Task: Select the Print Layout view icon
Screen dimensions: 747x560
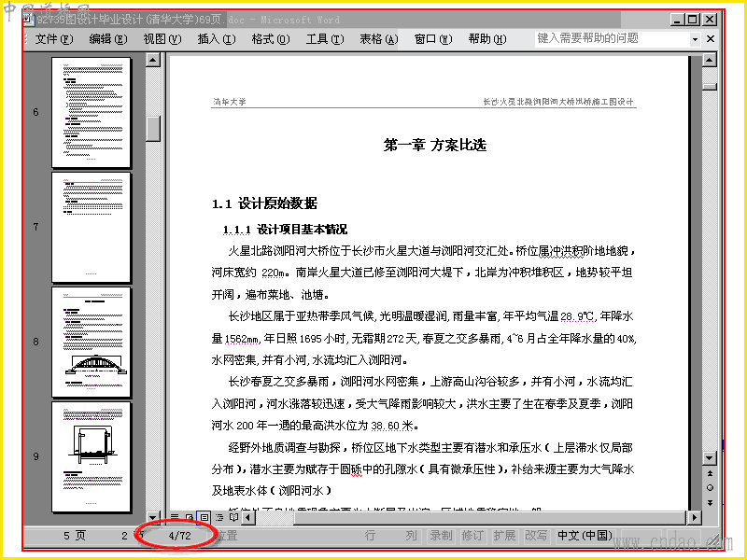Action: (204, 517)
